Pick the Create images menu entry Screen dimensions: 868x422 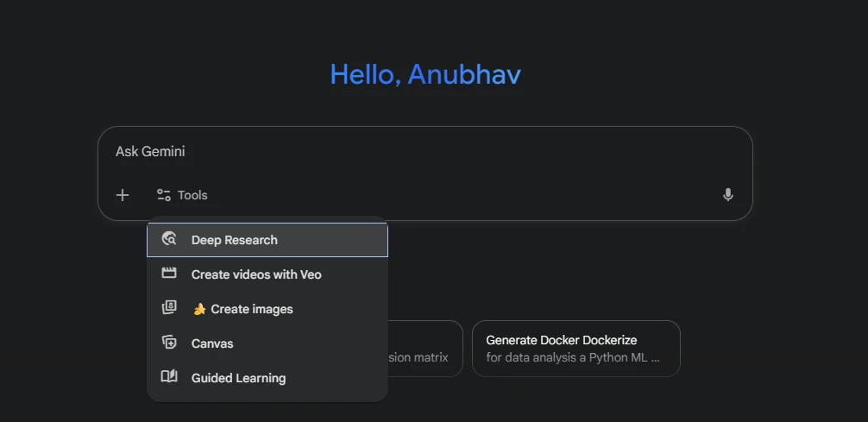click(267, 309)
